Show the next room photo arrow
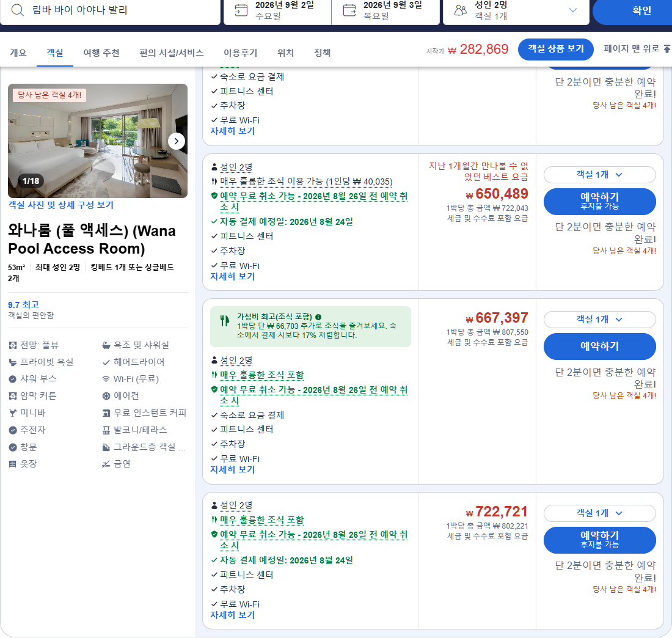This screenshot has height=638, width=672. 176,141
